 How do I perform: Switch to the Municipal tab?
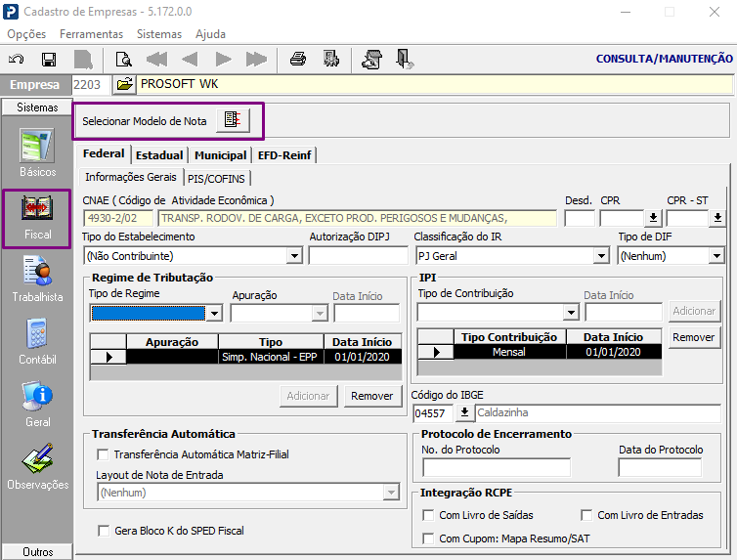(x=221, y=155)
